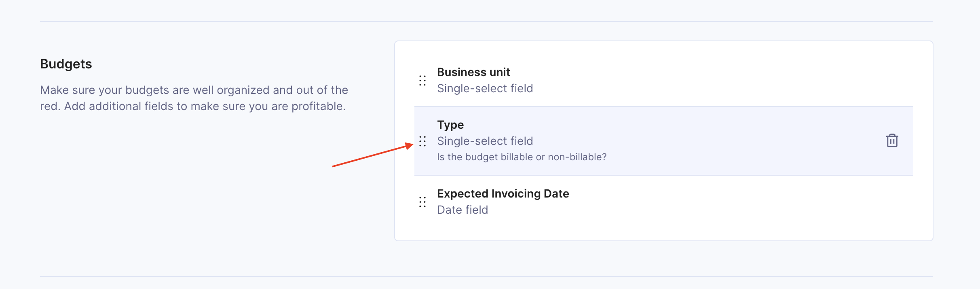Click the drag handle beside Type field

click(422, 141)
